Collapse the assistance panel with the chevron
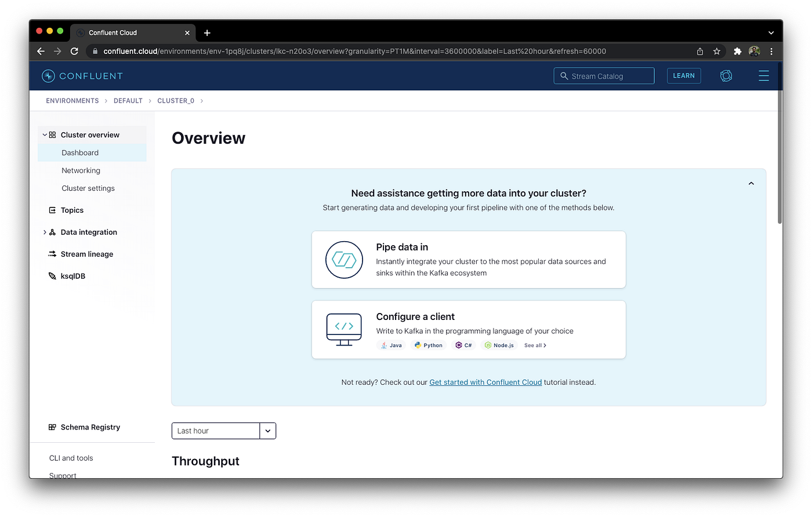This screenshot has height=517, width=812. 751,183
